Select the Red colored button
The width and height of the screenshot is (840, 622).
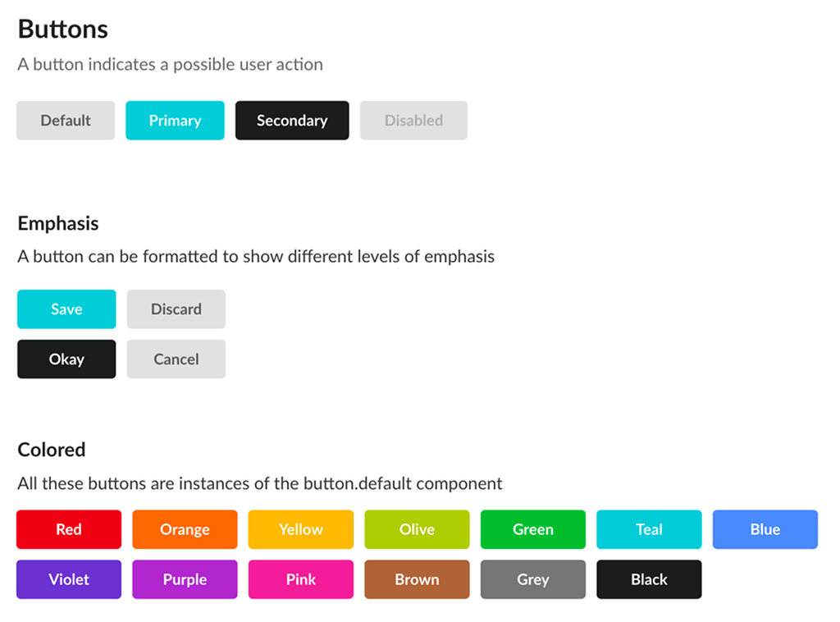(69, 529)
